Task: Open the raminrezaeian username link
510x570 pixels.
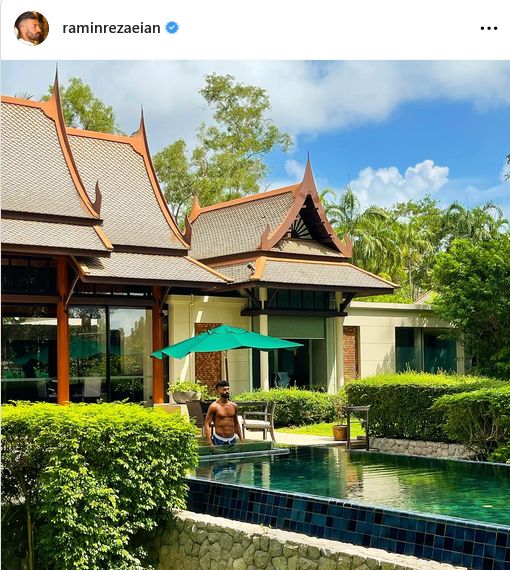Action: point(111,28)
